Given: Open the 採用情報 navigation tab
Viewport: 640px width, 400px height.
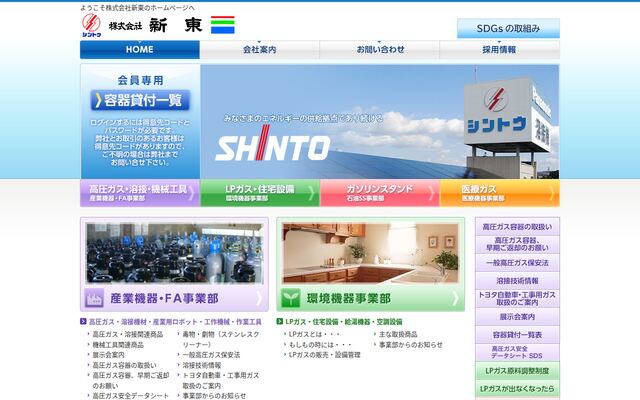Looking at the screenshot, I should click(500, 49).
